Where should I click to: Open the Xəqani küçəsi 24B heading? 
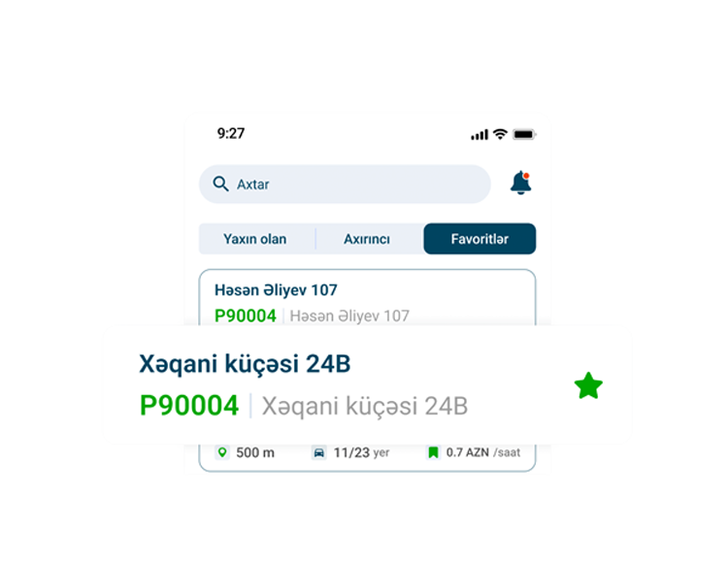[x=245, y=363]
